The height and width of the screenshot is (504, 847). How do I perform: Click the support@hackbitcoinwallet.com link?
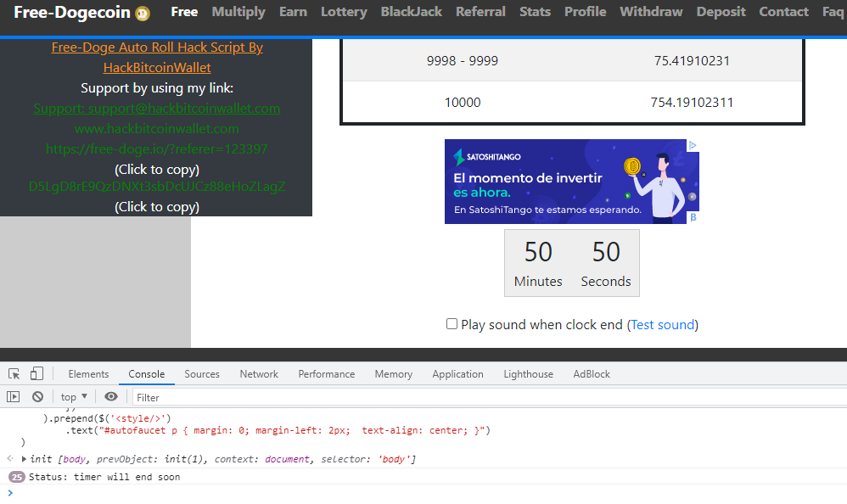coord(157,108)
